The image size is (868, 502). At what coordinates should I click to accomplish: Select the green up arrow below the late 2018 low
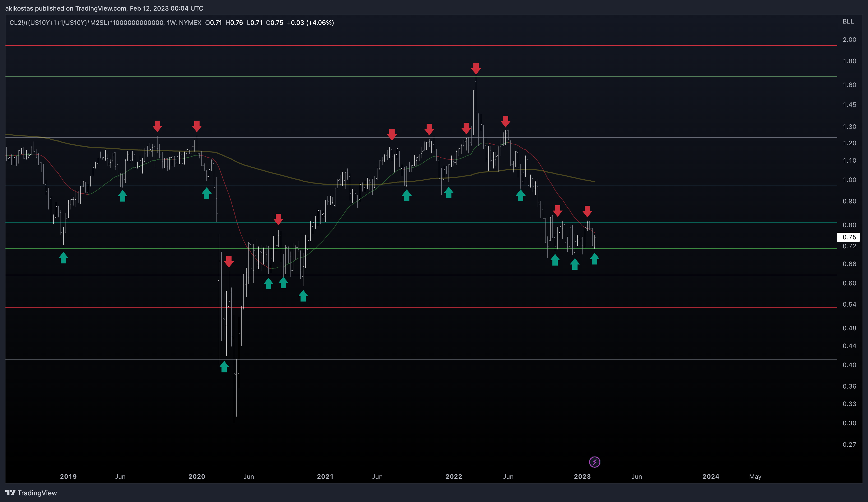63,258
